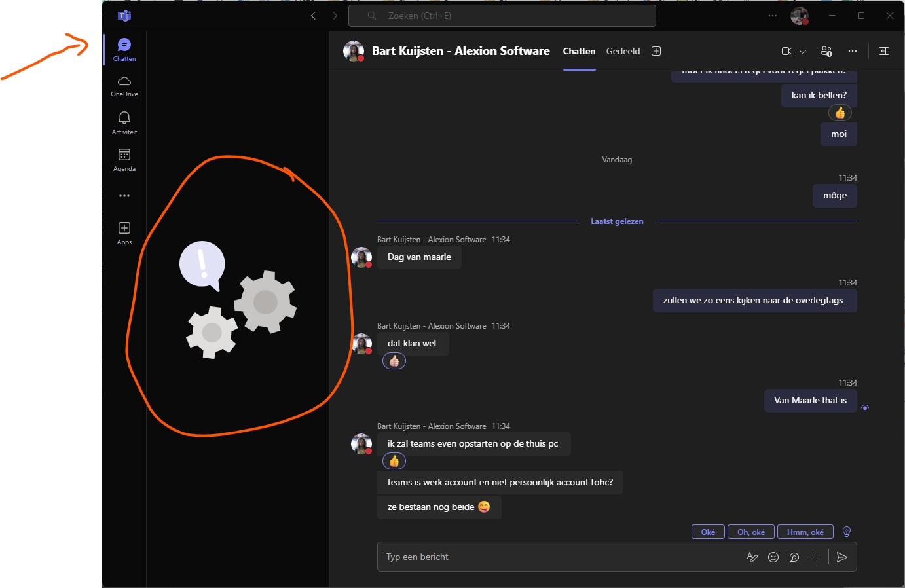This screenshot has width=905, height=588.
Task: Select message 'zullen we zo eens kijken naar de overlegtags_'
Action: [754, 301]
